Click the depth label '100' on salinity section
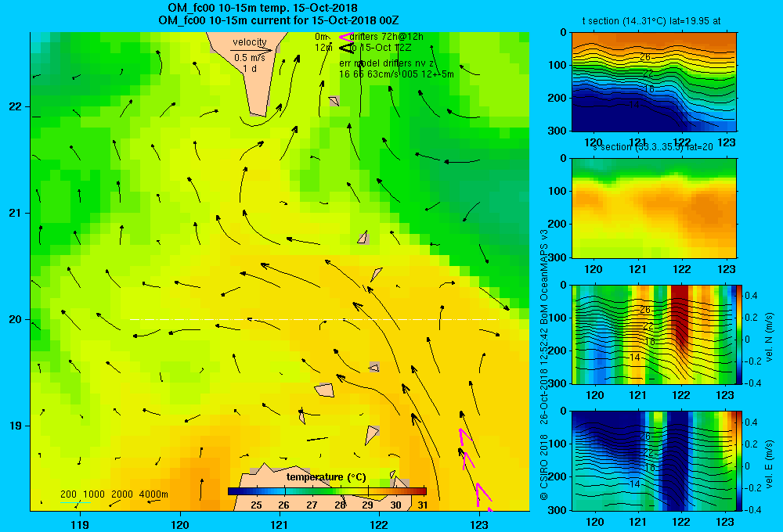This screenshot has height=532, width=783. (x=557, y=191)
